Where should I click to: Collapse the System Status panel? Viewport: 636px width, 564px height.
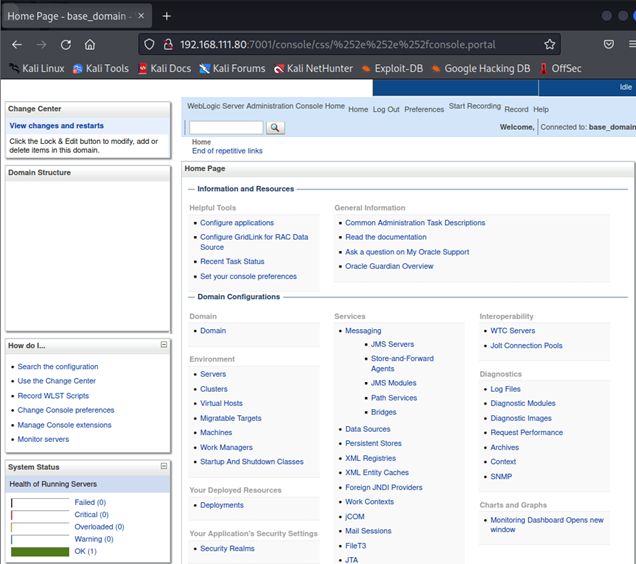tap(164, 466)
